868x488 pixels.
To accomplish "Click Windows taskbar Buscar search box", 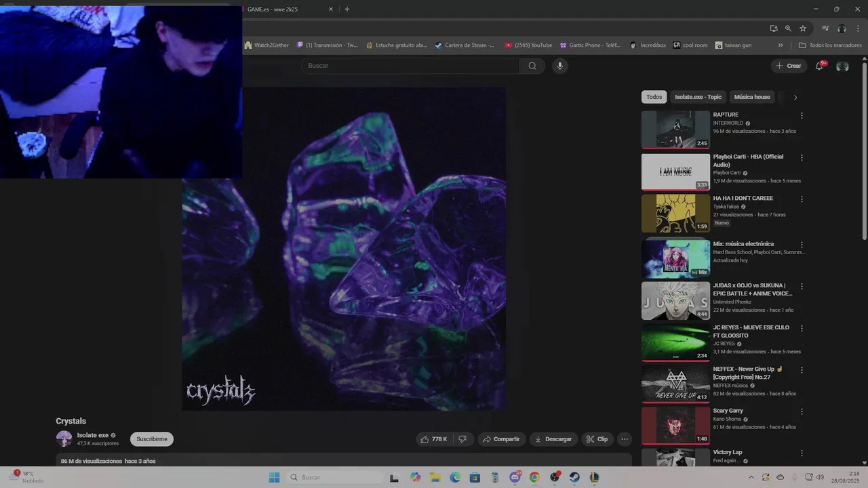I will coord(336,477).
